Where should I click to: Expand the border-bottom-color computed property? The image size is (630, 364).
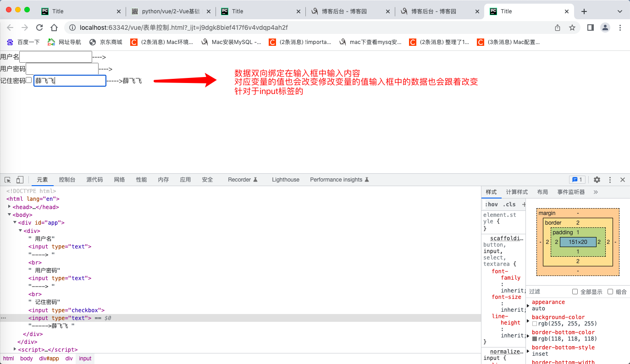click(x=528, y=336)
